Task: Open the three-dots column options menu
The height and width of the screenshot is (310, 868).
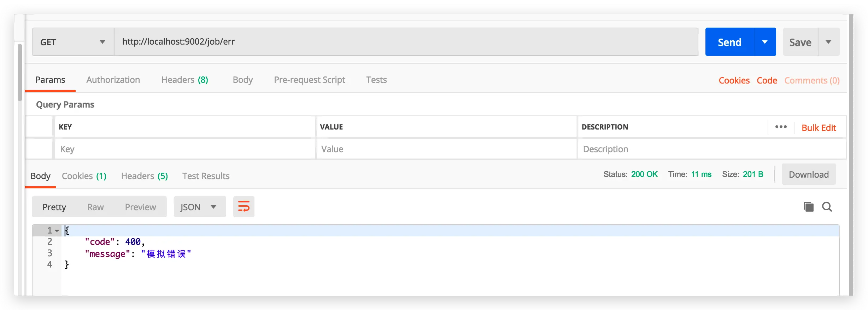Action: pyautogui.click(x=781, y=127)
